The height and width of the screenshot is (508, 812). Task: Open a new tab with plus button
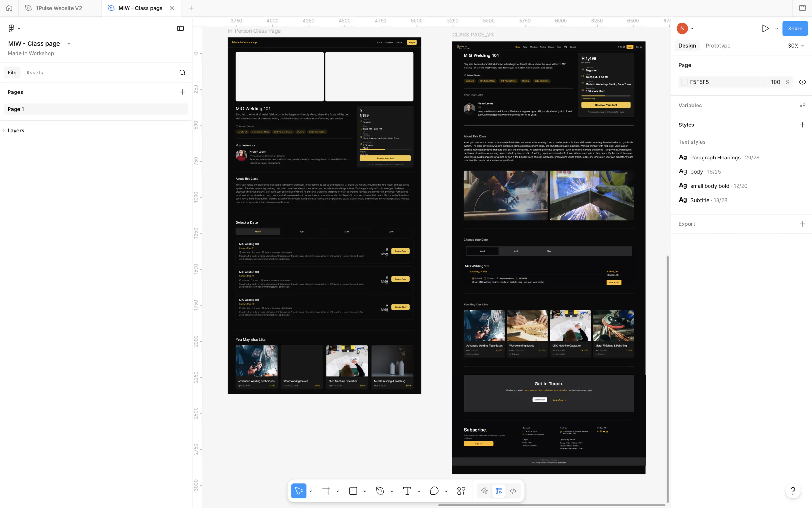(x=191, y=8)
